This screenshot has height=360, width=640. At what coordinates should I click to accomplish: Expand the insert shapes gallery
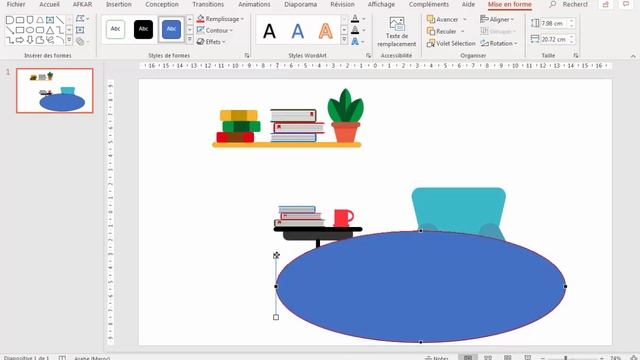point(69,40)
